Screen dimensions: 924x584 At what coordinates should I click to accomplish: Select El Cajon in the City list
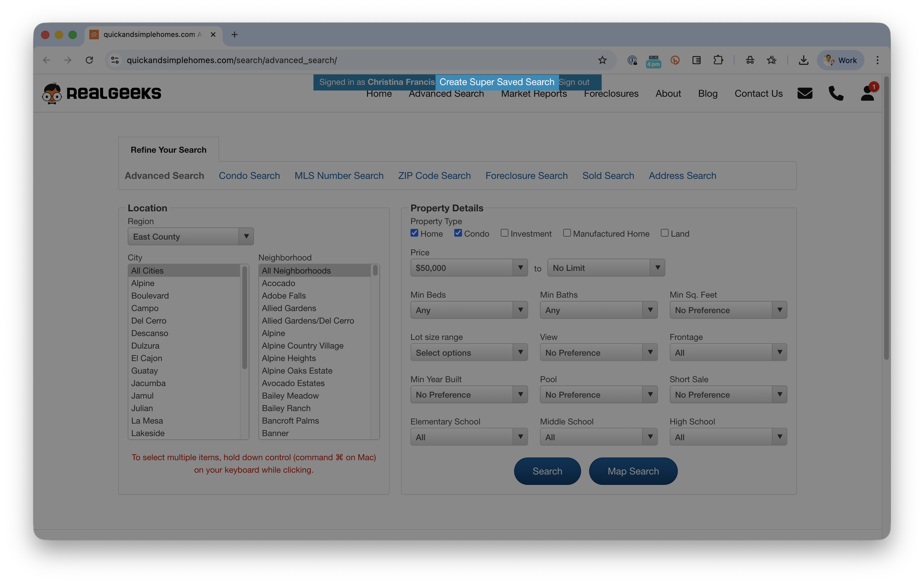click(x=146, y=358)
